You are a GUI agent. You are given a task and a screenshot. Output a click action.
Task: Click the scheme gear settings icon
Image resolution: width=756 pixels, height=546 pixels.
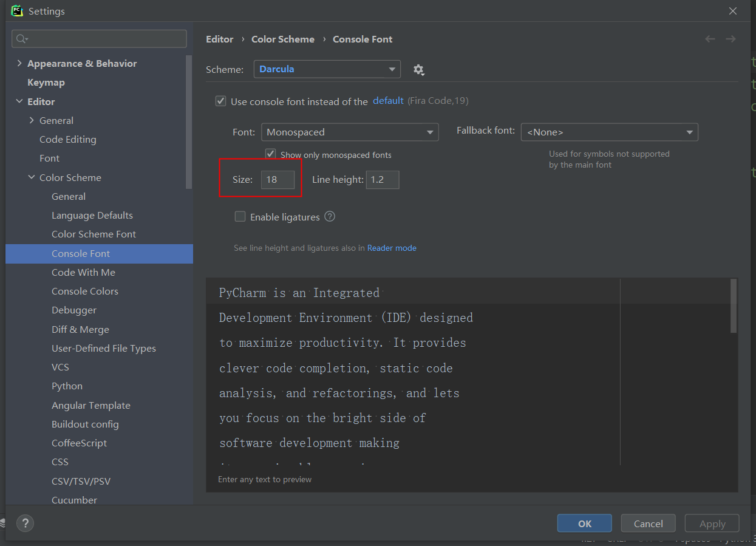pos(418,70)
